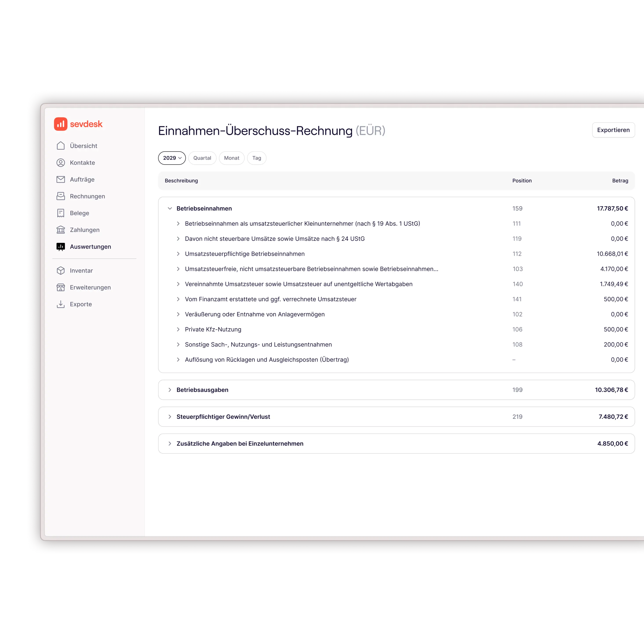Click the Exportieren button
This screenshot has width=644, height=644.
pyautogui.click(x=613, y=130)
